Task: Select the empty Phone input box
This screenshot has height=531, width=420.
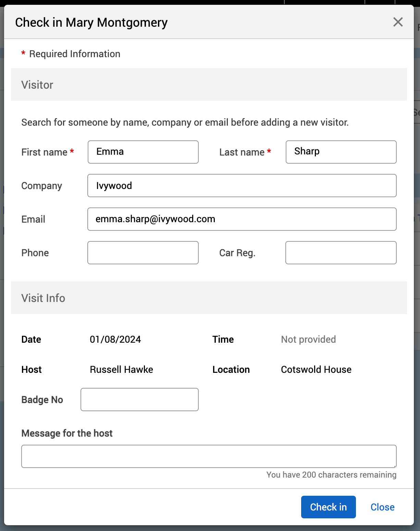Action: [143, 253]
